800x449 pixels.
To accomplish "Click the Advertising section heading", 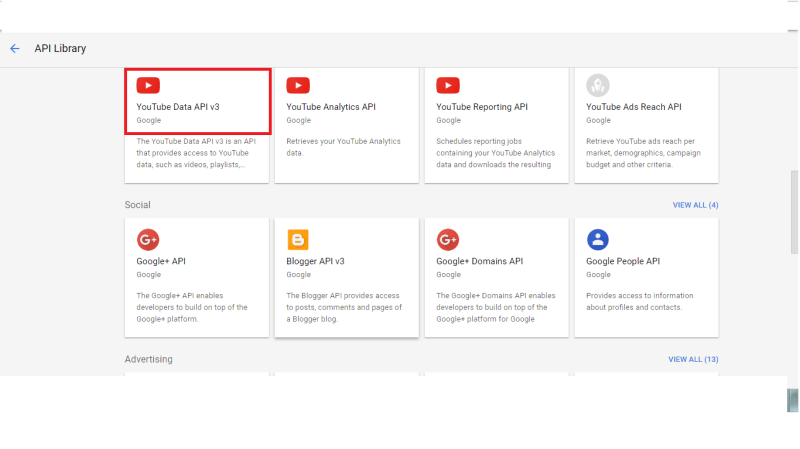I will pos(148,359).
